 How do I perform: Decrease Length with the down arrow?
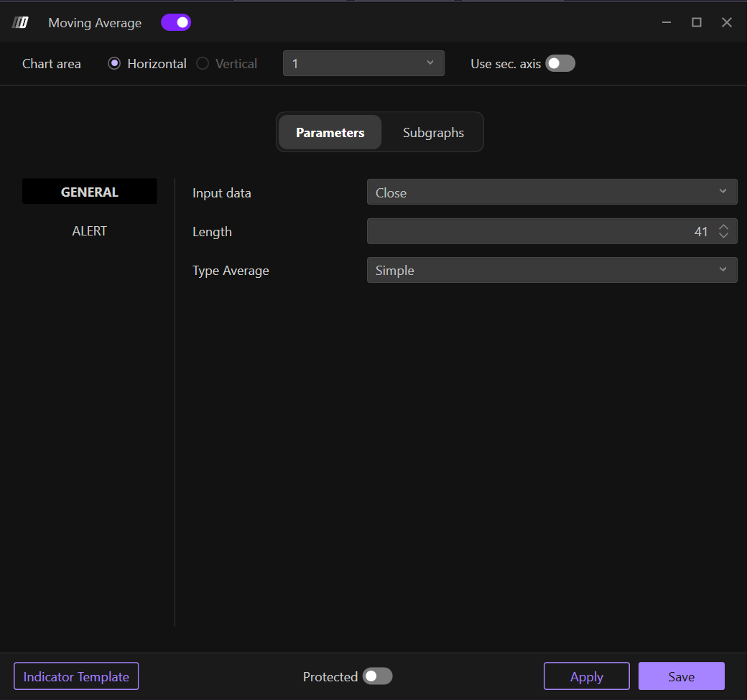coord(723,236)
